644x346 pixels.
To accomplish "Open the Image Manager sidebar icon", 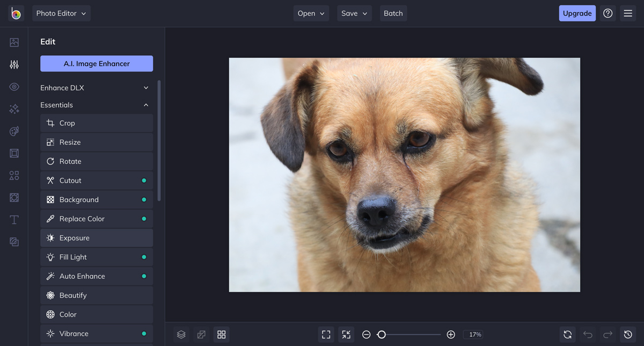I will coord(14,42).
